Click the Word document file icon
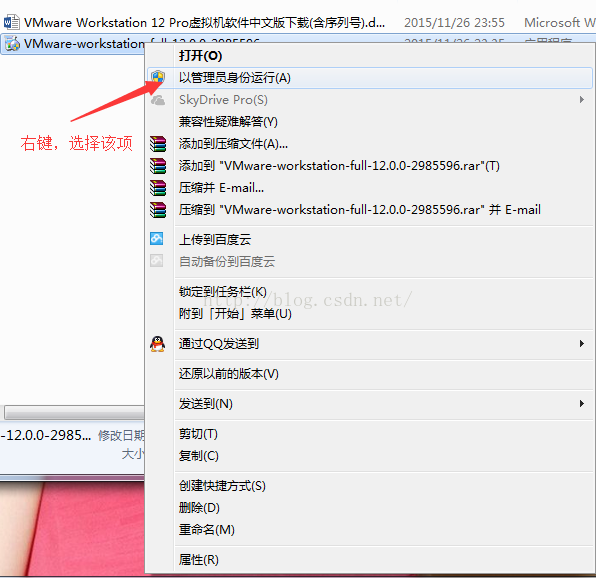Viewport: 596px width, 578px height. (11, 22)
